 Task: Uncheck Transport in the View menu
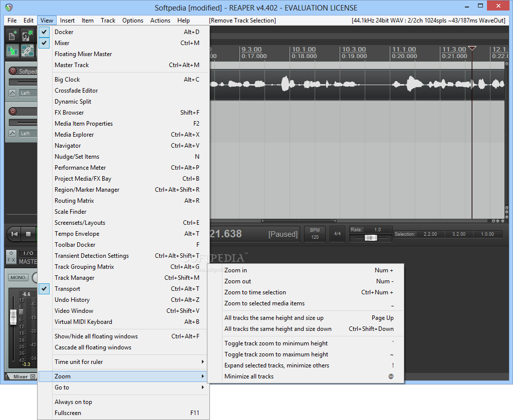(124, 289)
